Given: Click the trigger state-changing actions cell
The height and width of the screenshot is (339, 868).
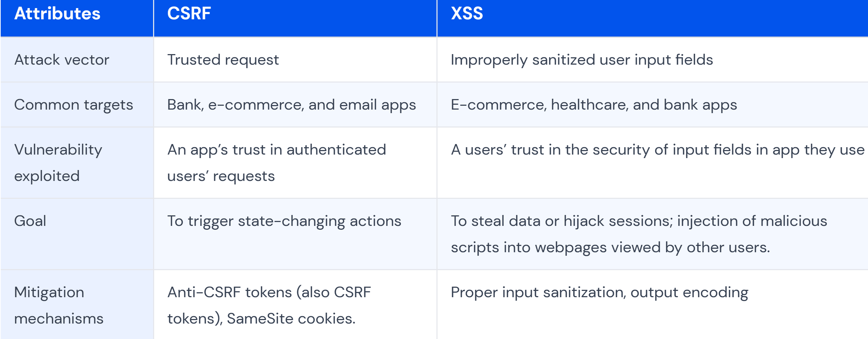Looking at the screenshot, I should click(284, 221).
